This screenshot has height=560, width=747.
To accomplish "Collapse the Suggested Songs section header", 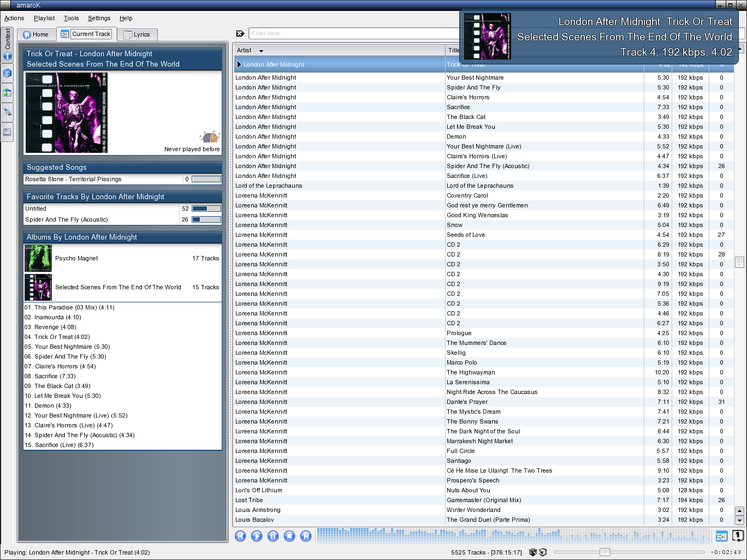I will pyautogui.click(x=122, y=167).
